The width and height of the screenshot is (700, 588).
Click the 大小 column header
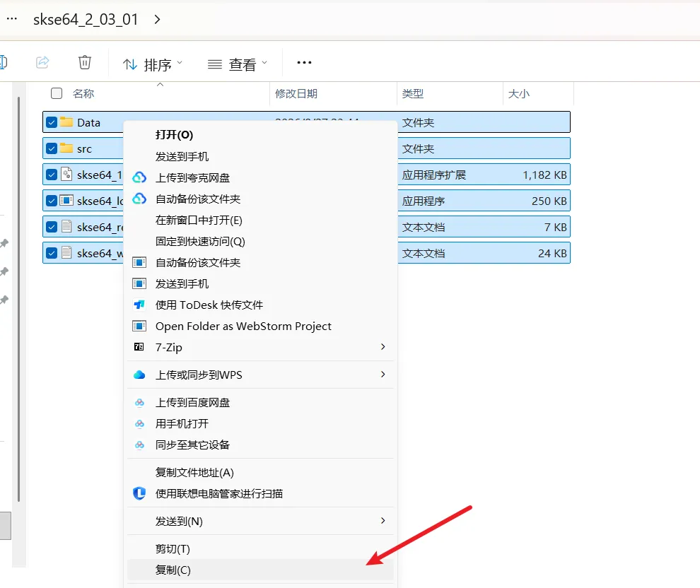[538, 94]
